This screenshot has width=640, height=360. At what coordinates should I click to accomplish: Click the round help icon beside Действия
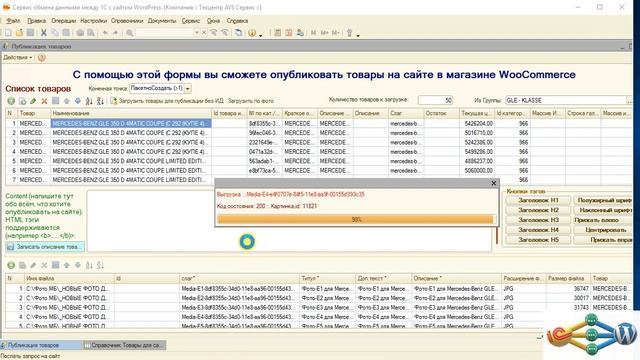[x=41, y=58]
